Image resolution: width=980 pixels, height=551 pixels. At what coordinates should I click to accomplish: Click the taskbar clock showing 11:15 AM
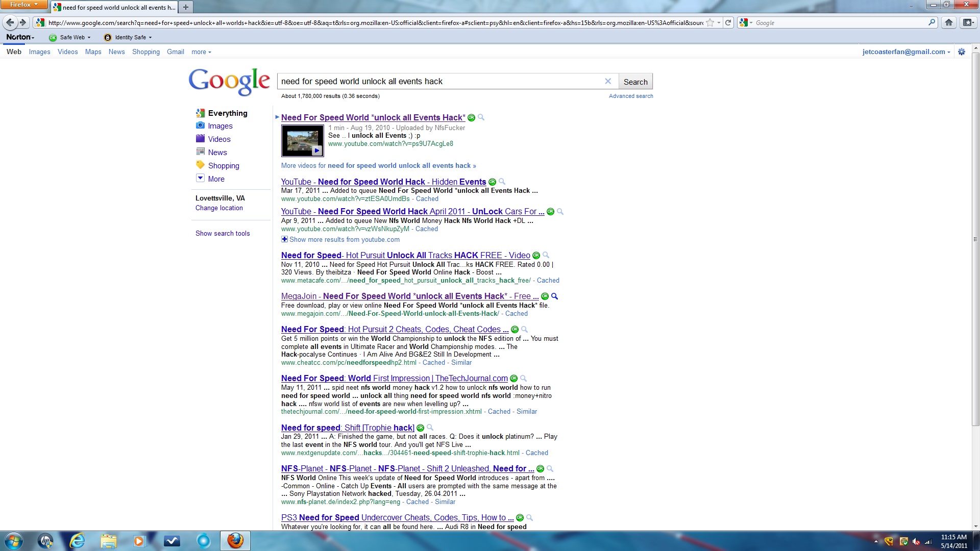tap(953, 541)
